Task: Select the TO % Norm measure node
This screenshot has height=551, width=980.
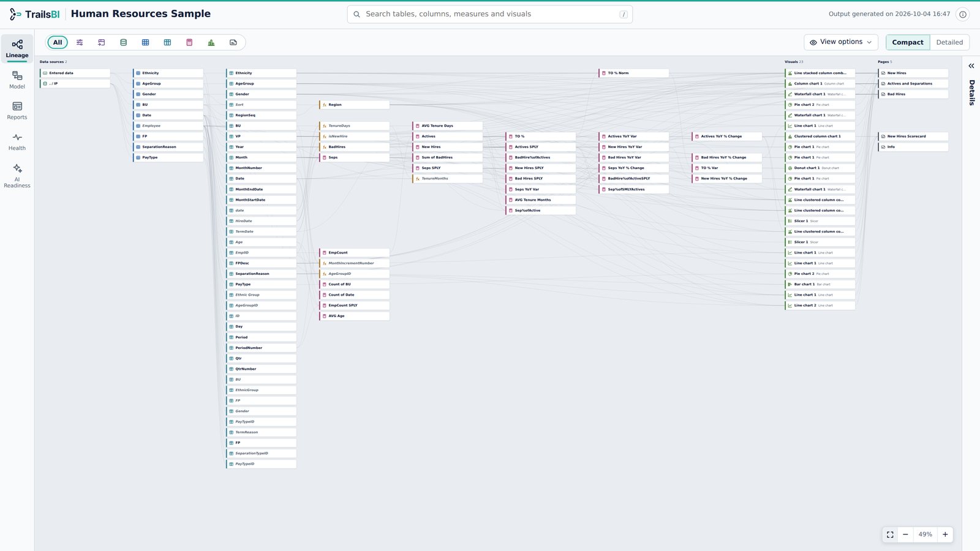Action: click(634, 73)
